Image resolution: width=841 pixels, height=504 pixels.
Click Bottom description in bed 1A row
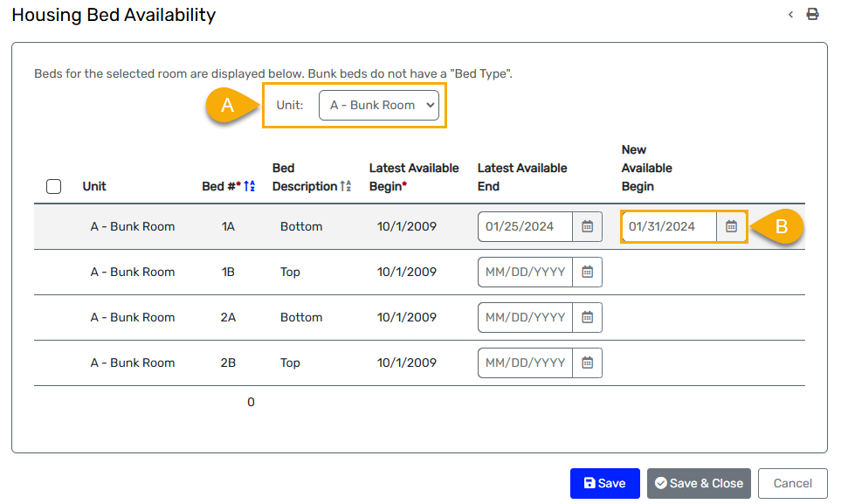[x=301, y=226]
